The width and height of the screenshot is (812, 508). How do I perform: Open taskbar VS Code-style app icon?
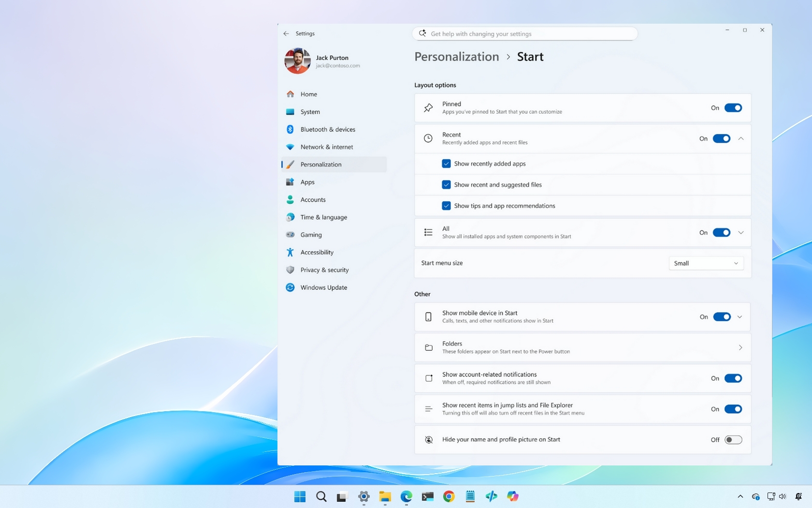(492, 496)
